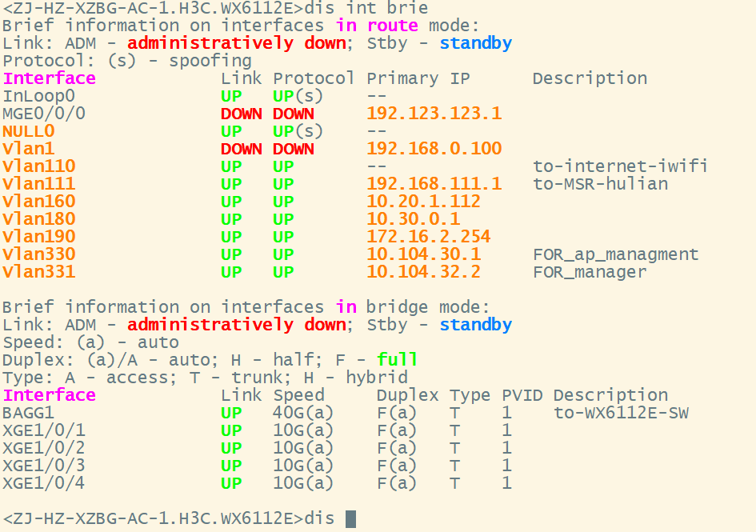Click the Duplex column header
The height and width of the screenshot is (532, 756).
pyautogui.click(x=407, y=395)
